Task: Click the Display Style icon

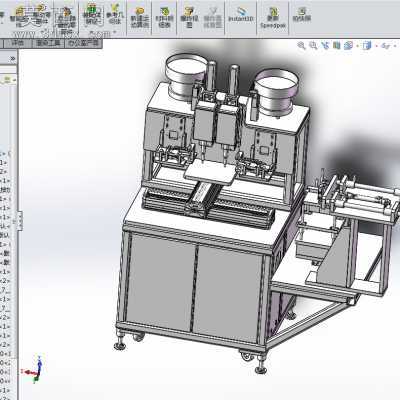Action: [x=367, y=46]
